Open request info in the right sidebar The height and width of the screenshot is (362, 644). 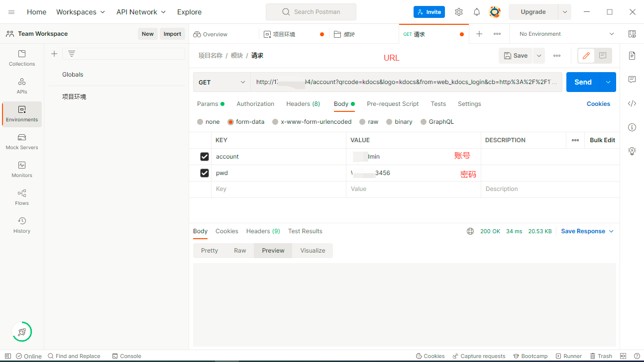pyautogui.click(x=632, y=127)
